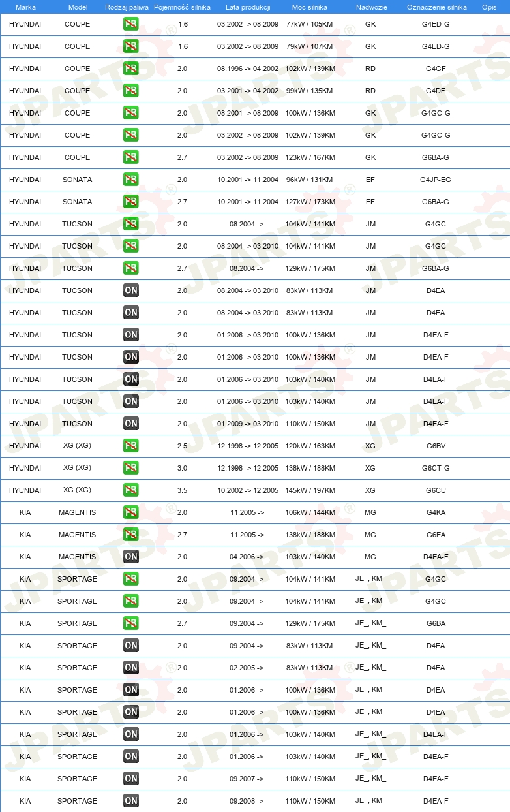
Task: Select engine code G4KA cell
Action: coord(436,512)
